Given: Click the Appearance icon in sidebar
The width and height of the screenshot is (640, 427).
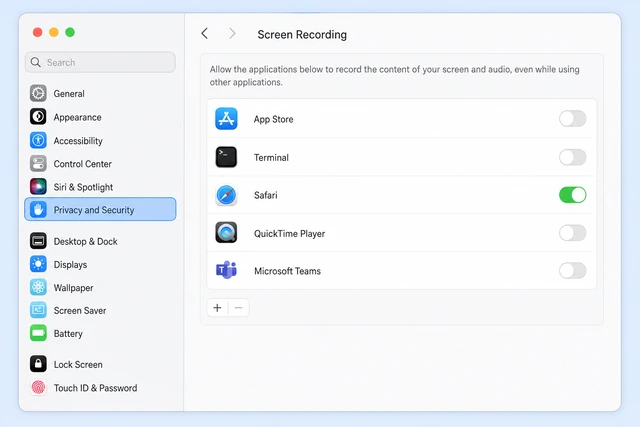Looking at the screenshot, I should pyautogui.click(x=38, y=117).
